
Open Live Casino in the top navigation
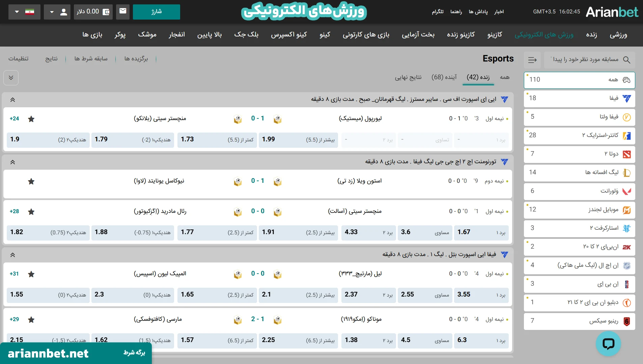(x=460, y=35)
